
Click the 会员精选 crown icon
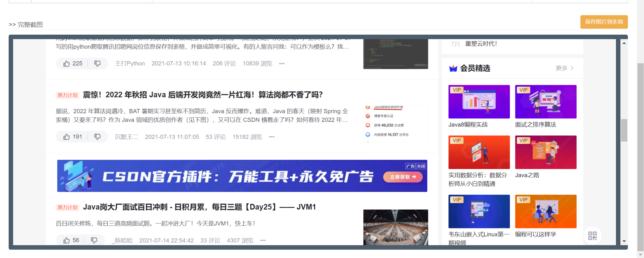click(453, 68)
